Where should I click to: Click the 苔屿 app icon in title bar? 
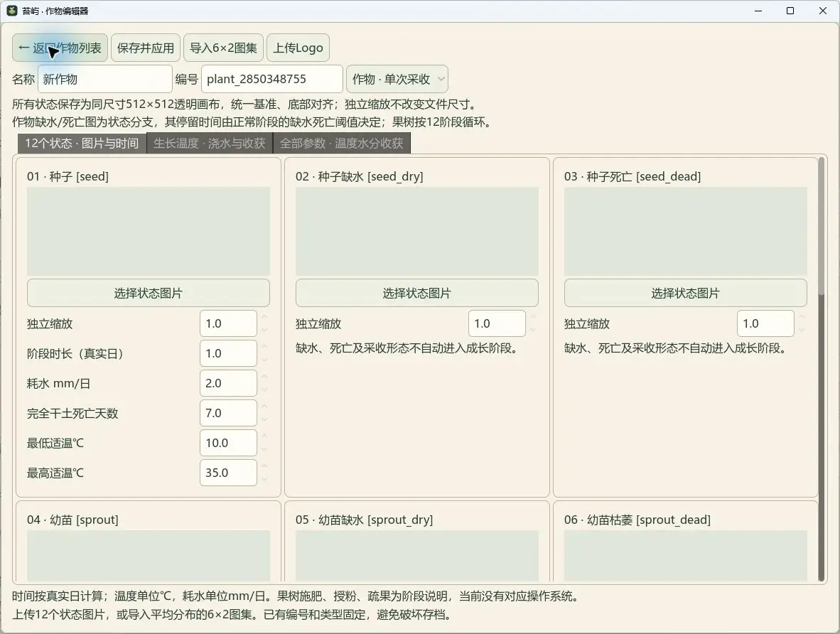tap(12, 11)
